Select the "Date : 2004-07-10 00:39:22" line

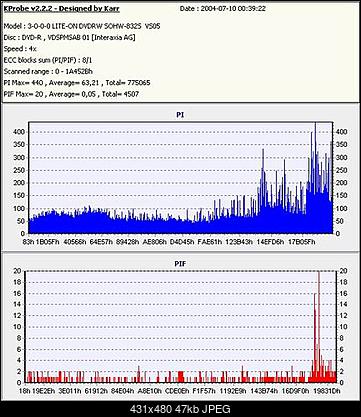point(223,9)
